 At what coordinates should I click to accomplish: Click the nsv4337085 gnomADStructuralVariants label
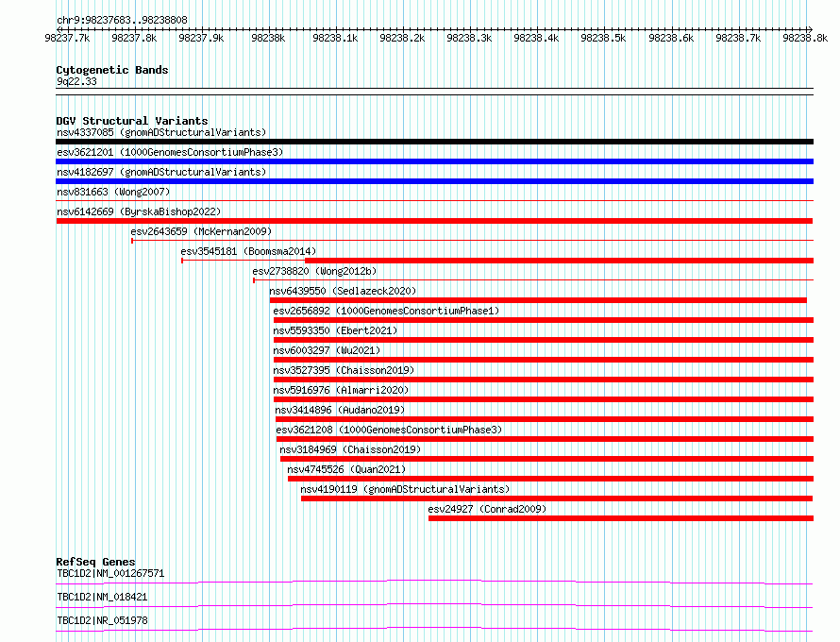[x=161, y=132]
